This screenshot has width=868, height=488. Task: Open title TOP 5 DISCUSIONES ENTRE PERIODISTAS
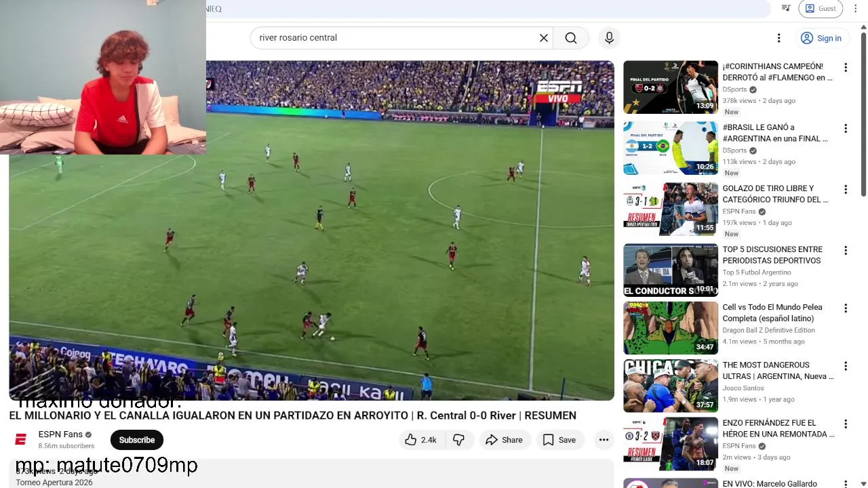(772, 255)
